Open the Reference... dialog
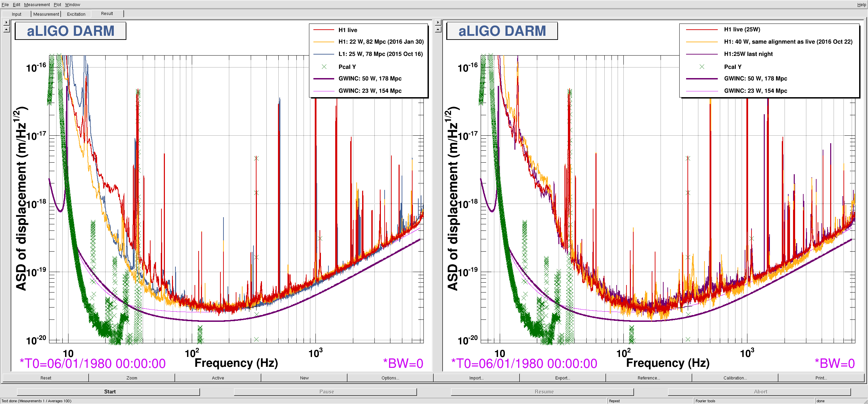The image size is (868, 404). point(649,378)
